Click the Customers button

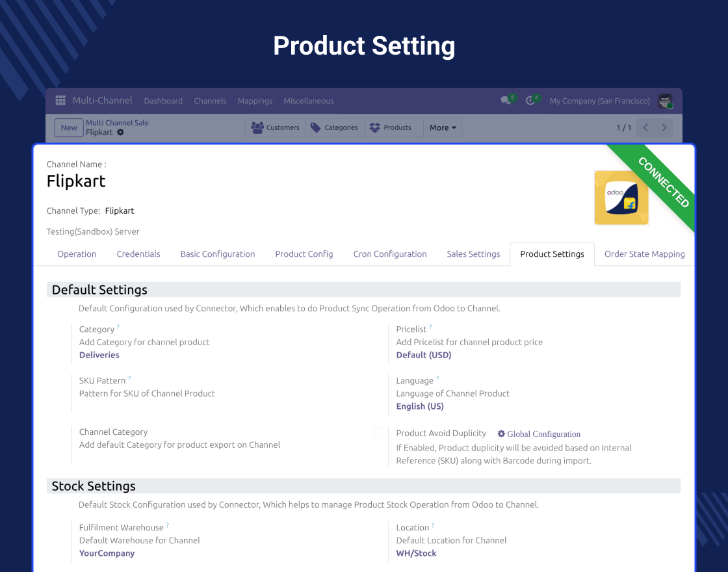coord(276,127)
